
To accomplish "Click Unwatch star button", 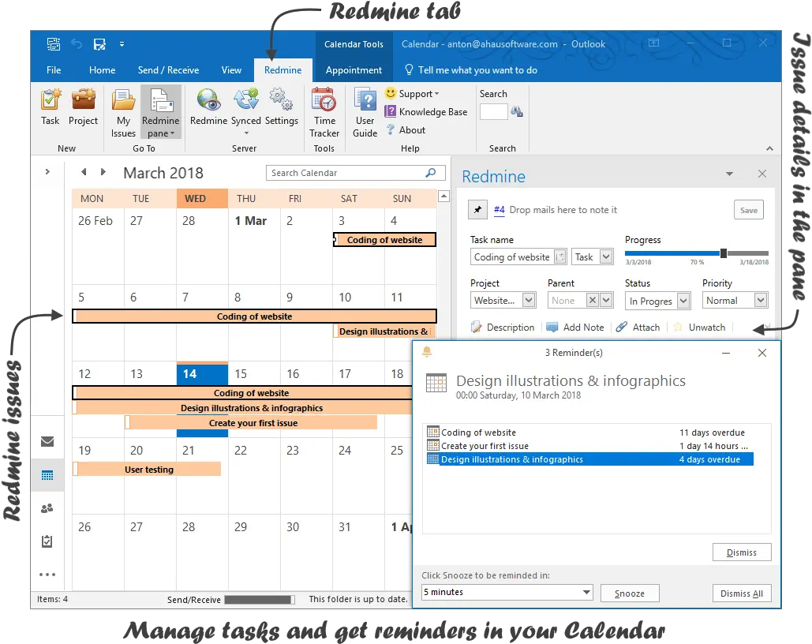I will (699, 328).
